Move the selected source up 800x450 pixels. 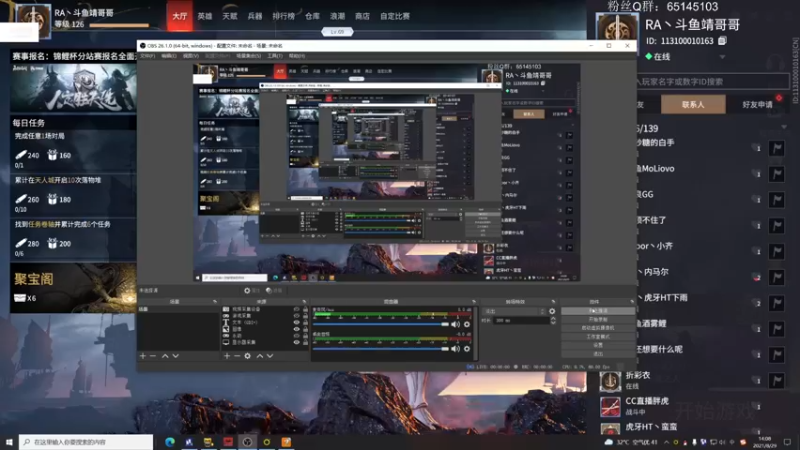click(260, 356)
